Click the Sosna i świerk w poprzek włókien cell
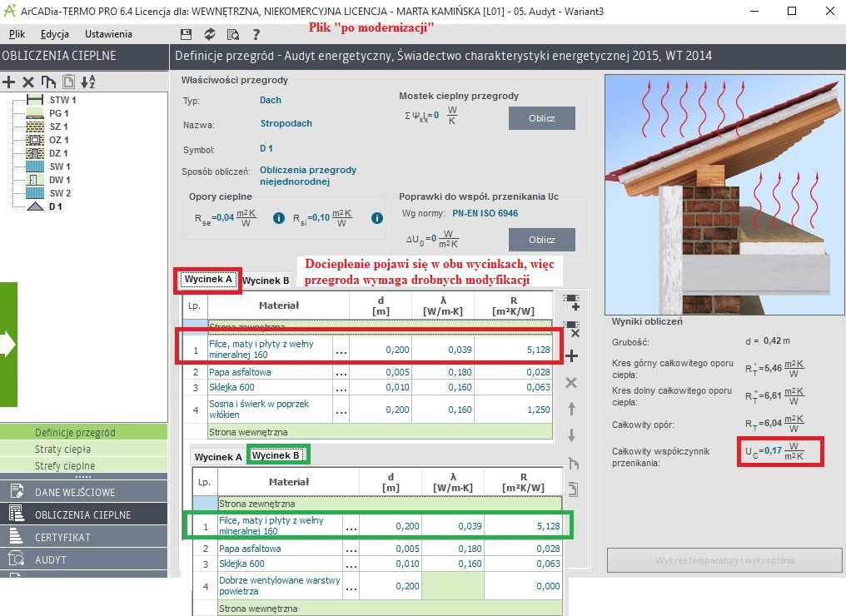This screenshot has width=846, height=616. 270,410
